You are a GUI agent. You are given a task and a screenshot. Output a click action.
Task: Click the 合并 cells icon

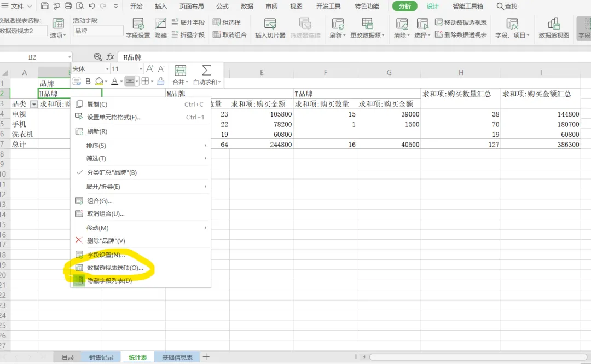click(x=180, y=71)
